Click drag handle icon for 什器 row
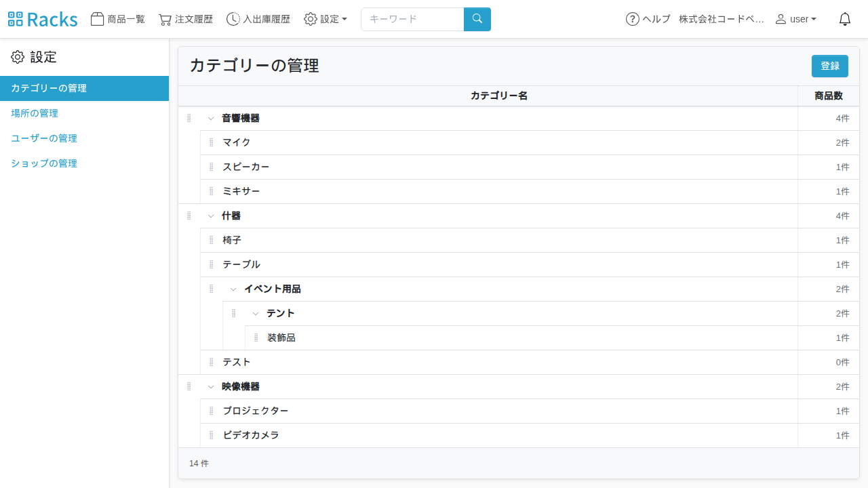 coord(189,216)
